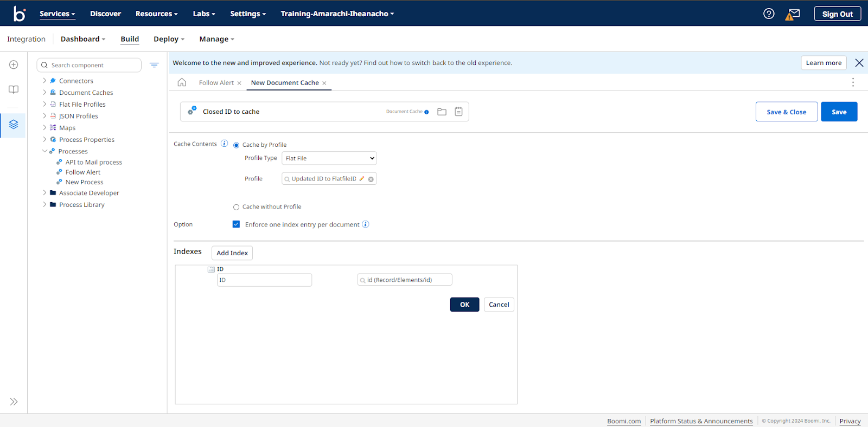Open the Boomi.com footer link
Screen dimensions: 868x427
624,421
